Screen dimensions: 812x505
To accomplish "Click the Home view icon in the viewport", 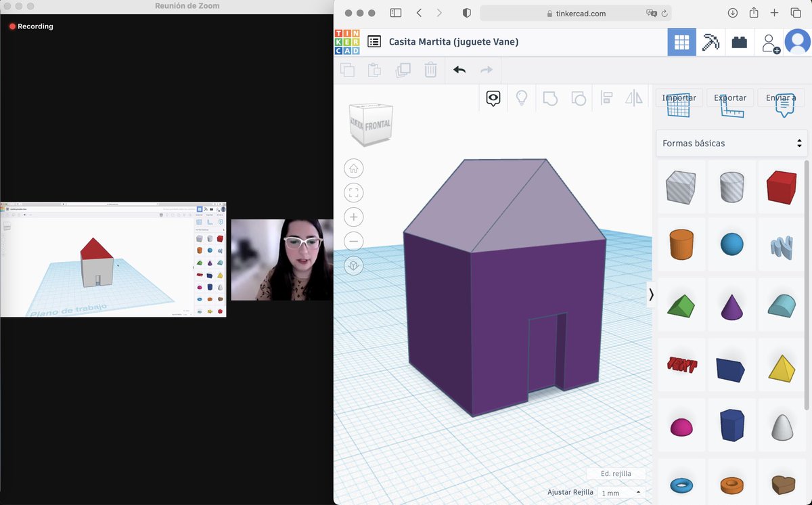I will (x=353, y=168).
